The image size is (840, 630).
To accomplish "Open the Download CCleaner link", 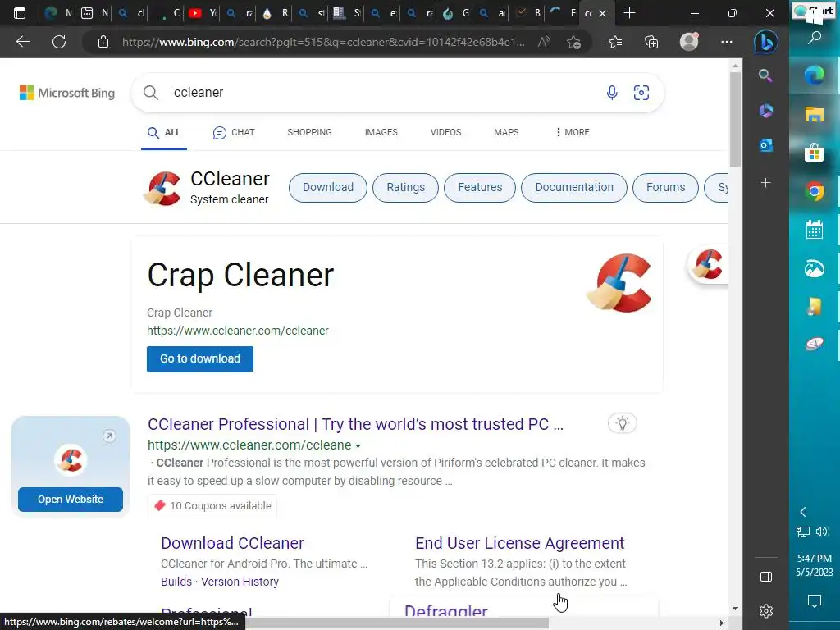I will (x=232, y=543).
